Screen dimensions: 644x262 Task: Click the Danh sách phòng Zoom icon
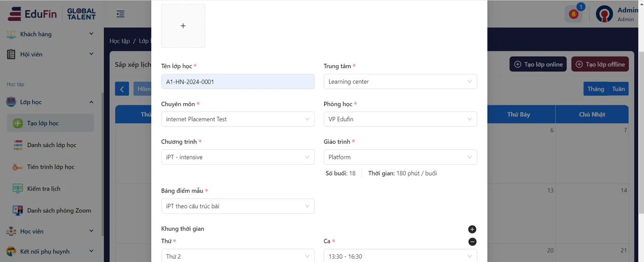coord(18,211)
